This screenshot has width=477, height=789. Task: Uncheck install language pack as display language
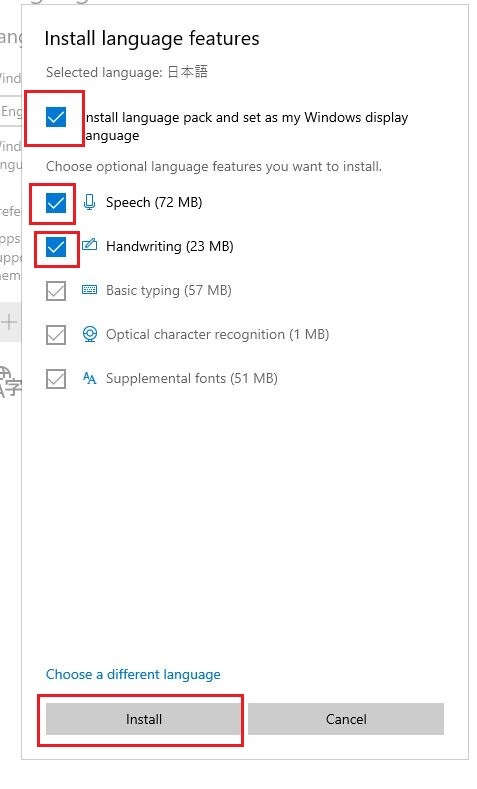(x=56, y=118)
